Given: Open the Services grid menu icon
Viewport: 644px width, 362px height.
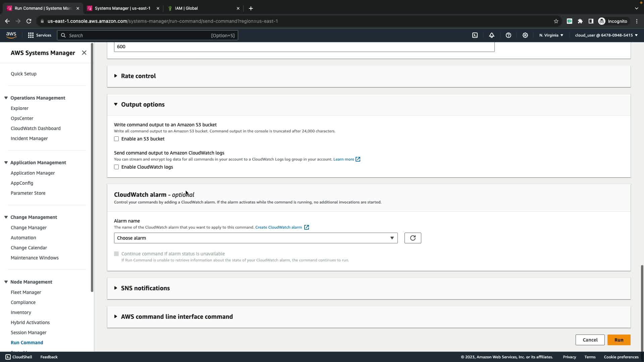Looking at the screenshot, I should pyautogui.click(x=31, y=35).
